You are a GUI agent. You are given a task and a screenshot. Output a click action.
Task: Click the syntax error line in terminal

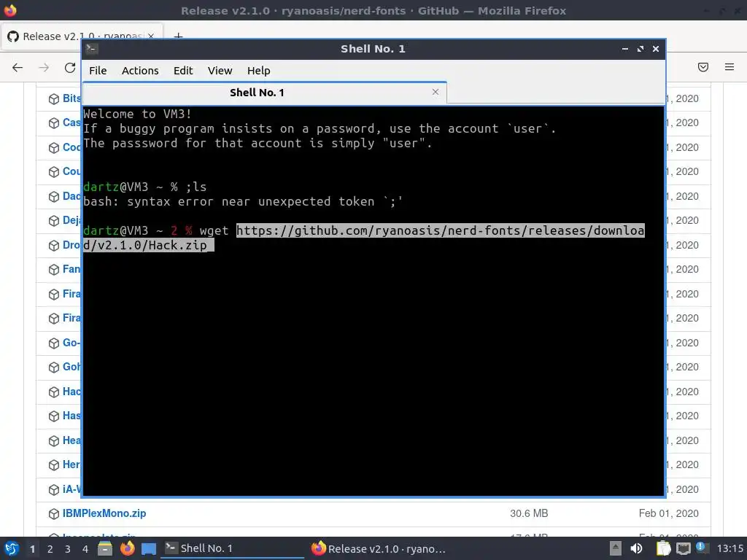click(242, 201)
